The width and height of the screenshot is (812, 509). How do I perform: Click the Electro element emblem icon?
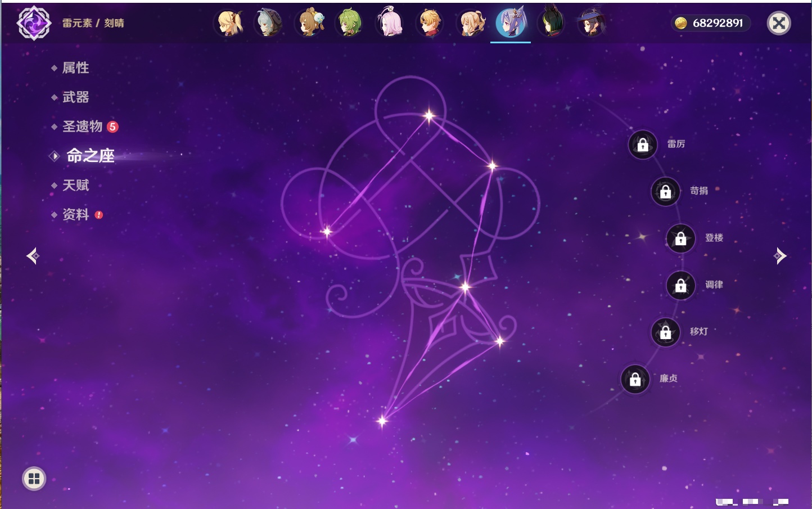point(34,23)
